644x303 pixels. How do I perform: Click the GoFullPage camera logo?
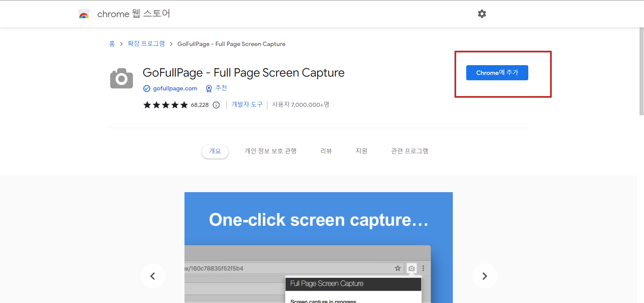121,78
